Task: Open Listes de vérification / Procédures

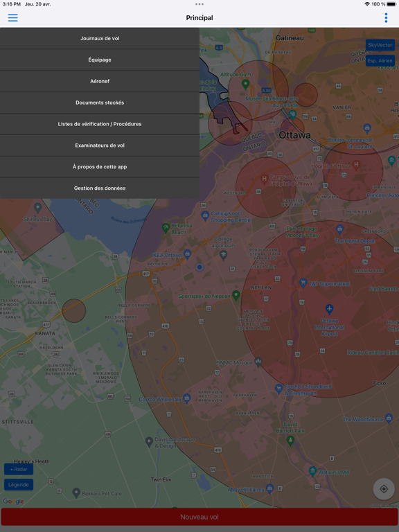Action: [100, 124]
